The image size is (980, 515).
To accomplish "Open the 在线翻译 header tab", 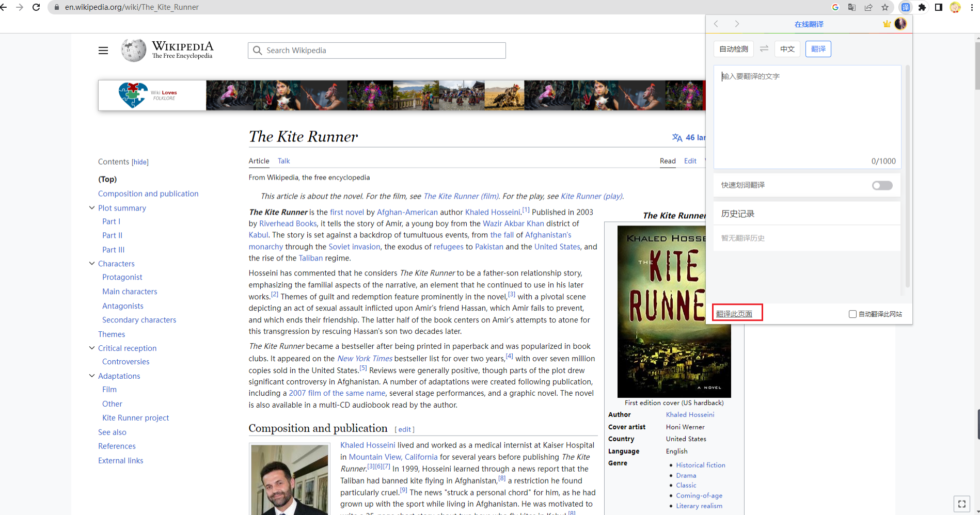I will [809, 24].
